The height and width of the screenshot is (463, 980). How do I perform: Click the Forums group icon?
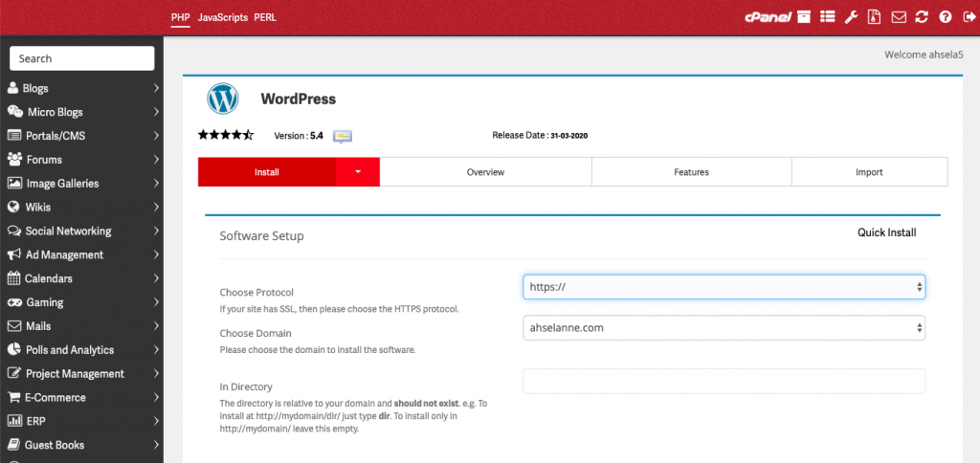pyautogui.click(x=15, y=160)
